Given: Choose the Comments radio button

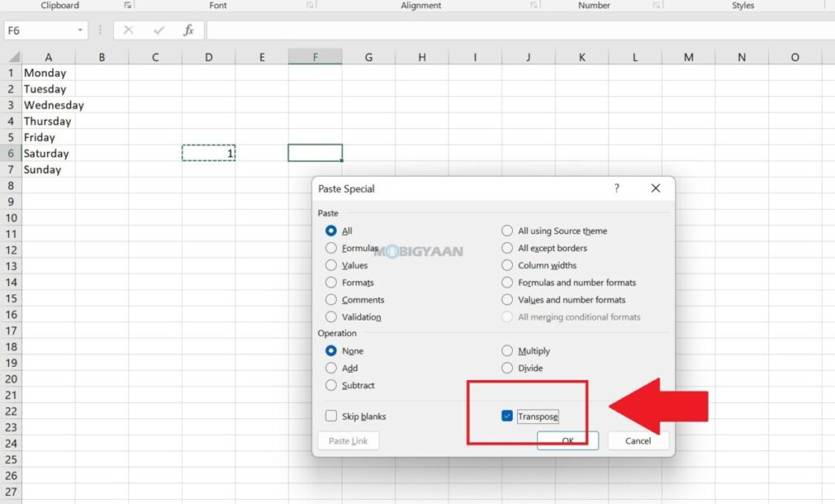Looking at the screenshot, I should pos(331,299).
